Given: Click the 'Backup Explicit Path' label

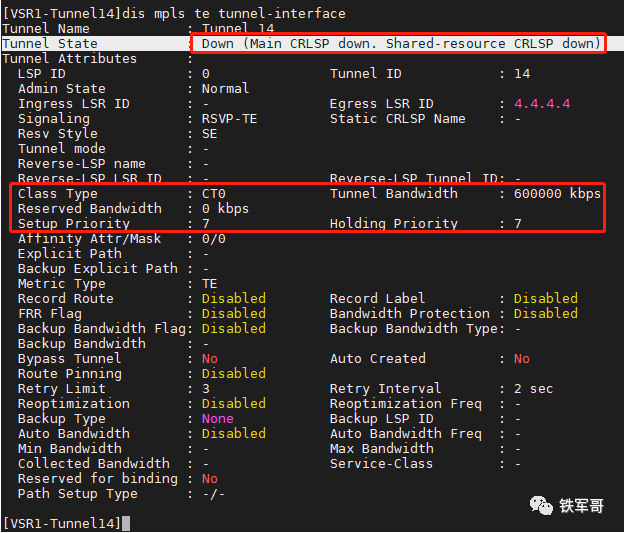Looking at the screenshot, I should 98,269.
